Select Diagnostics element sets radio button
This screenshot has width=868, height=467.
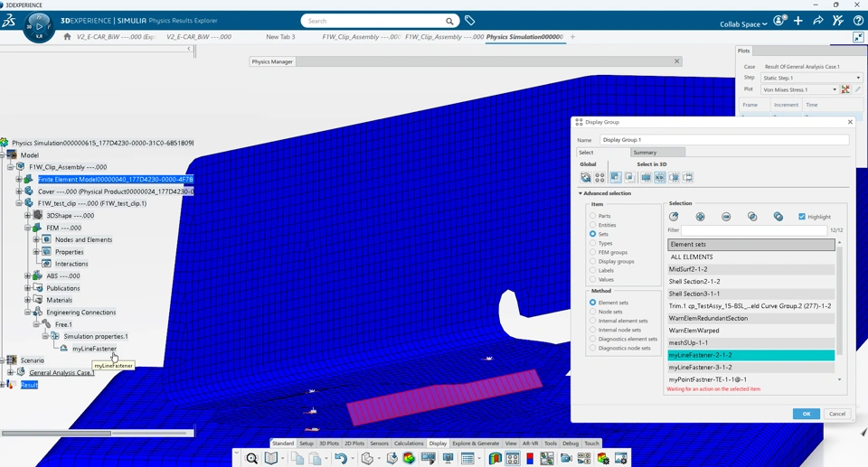[593, 339]
